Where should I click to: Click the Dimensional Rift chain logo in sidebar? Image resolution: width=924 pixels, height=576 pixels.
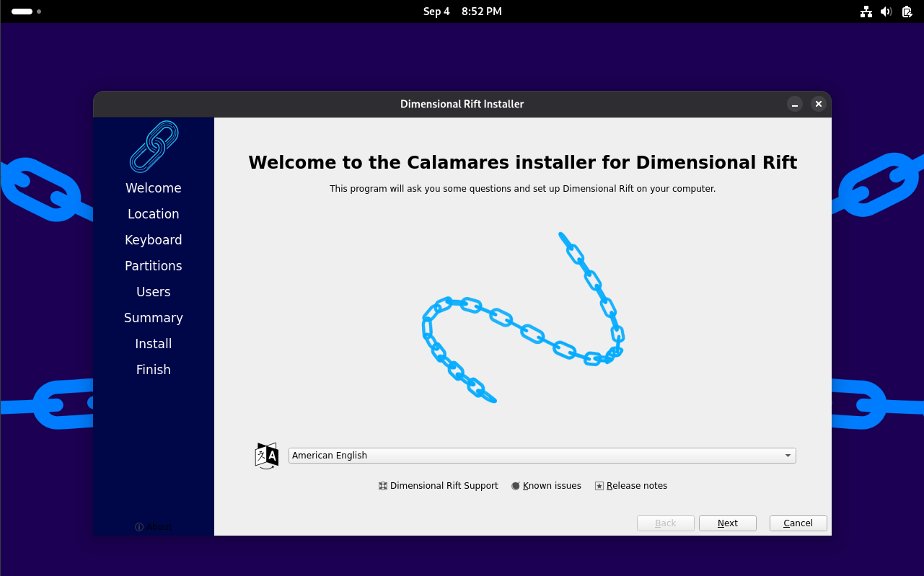pyautogui.click(x=154, y=147)
